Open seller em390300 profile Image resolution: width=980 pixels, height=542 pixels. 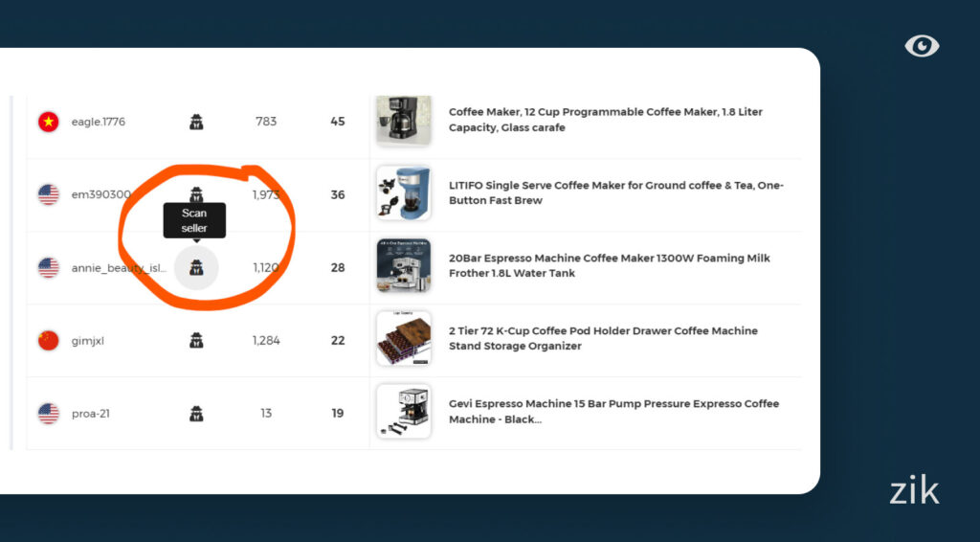point(100,194)
